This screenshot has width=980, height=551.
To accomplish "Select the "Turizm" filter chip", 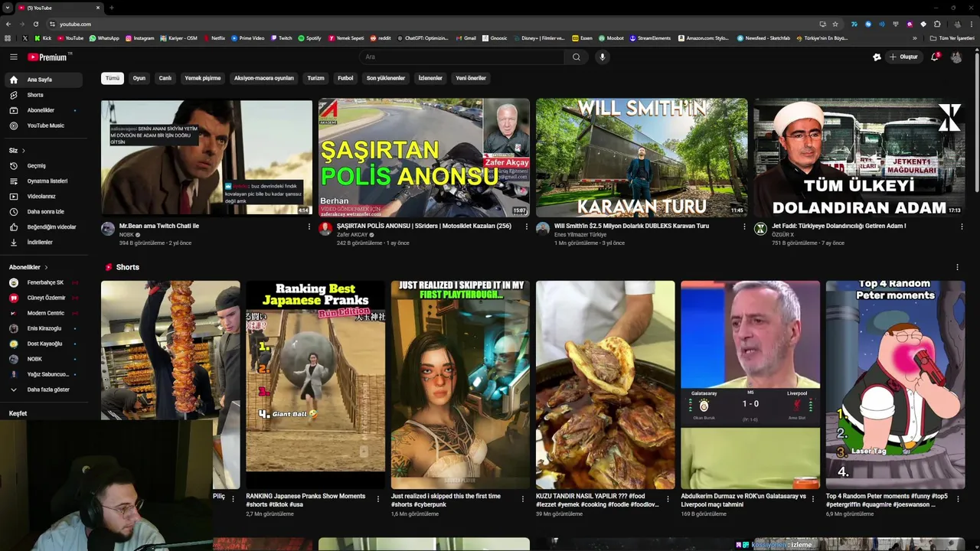I will pyautogui.click(x=315, y=78).
